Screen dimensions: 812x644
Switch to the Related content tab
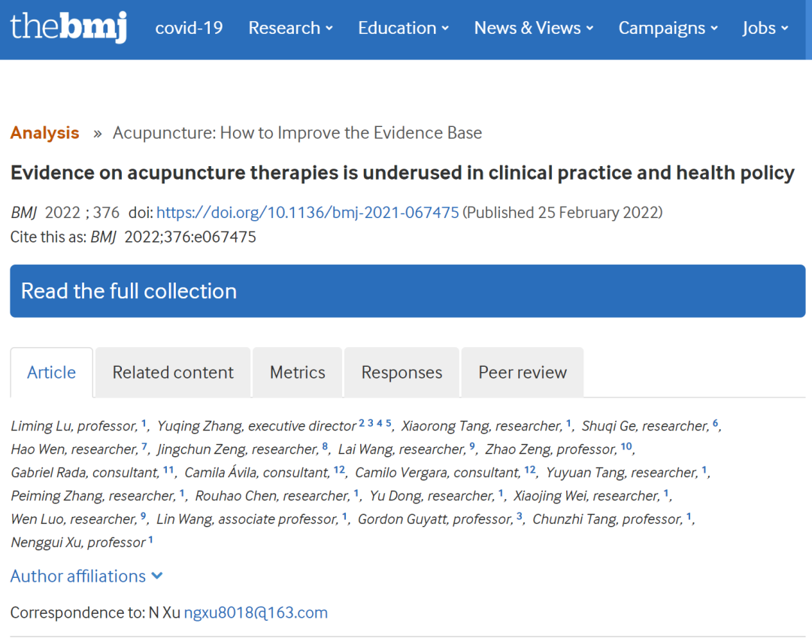click(173, 373)
